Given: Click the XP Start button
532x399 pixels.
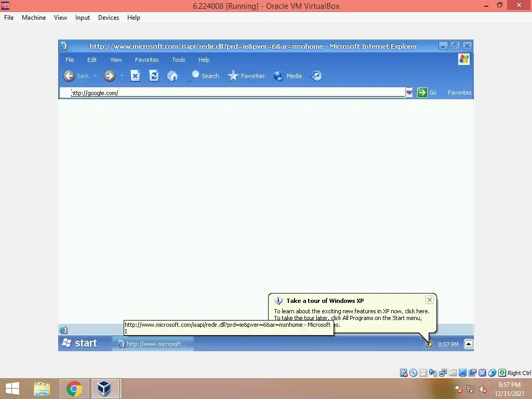Looking at the screenshot, I should pyautogui.click(x=80, y=343).
